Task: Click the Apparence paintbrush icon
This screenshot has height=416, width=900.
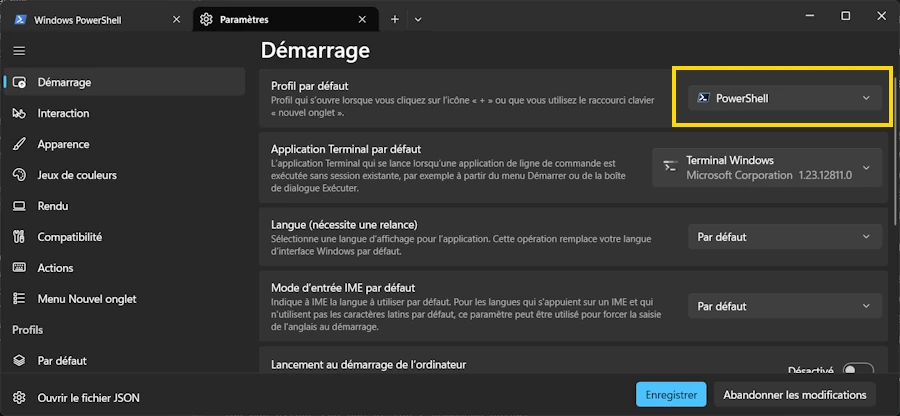Action: tap(19, 144)
